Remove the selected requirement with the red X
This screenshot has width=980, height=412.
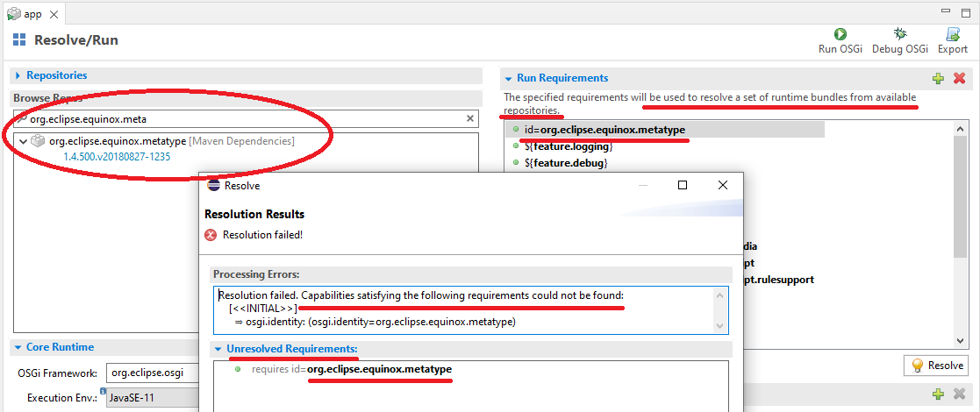click(x=959, y=79)
